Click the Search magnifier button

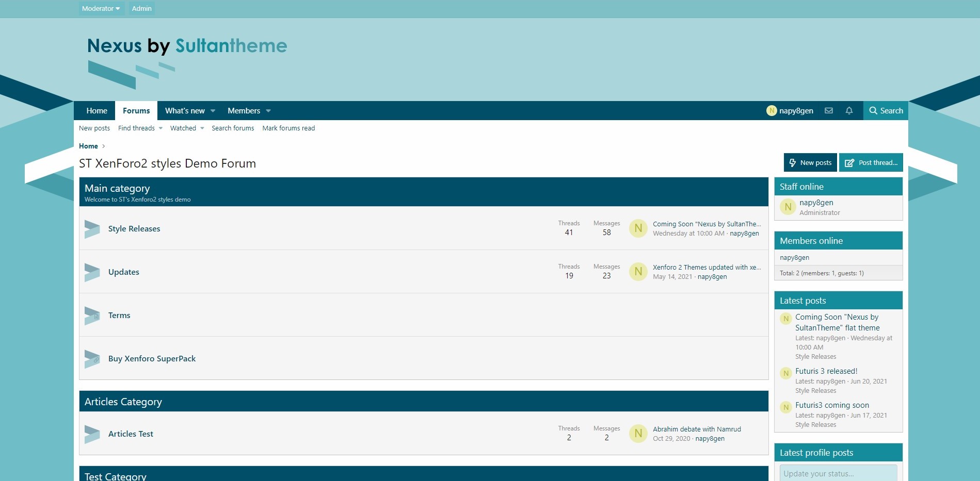click(886, 110)
